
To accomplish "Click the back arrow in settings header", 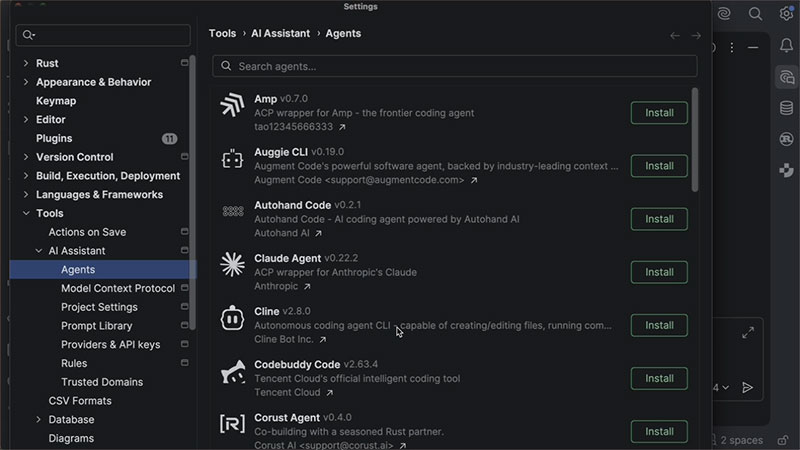I will click(x=675, y=35).
